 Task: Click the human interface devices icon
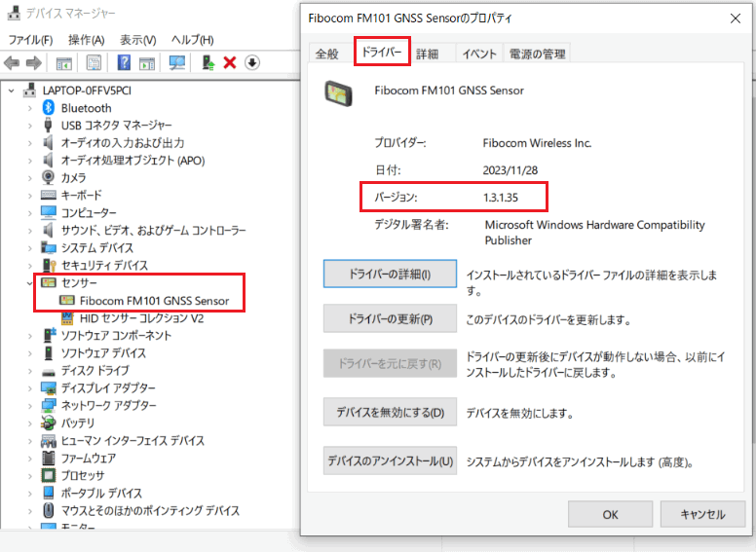pyautogui.click(x=48, y=440)
